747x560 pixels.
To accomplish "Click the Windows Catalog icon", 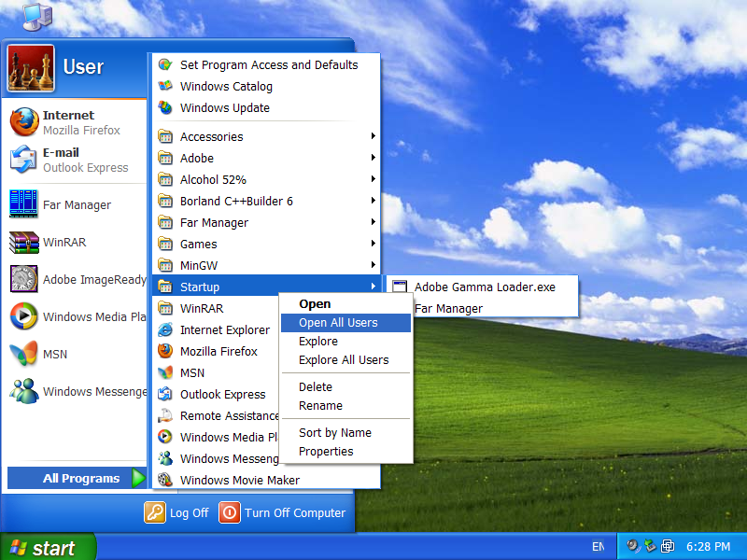I will tap(165, 86).
